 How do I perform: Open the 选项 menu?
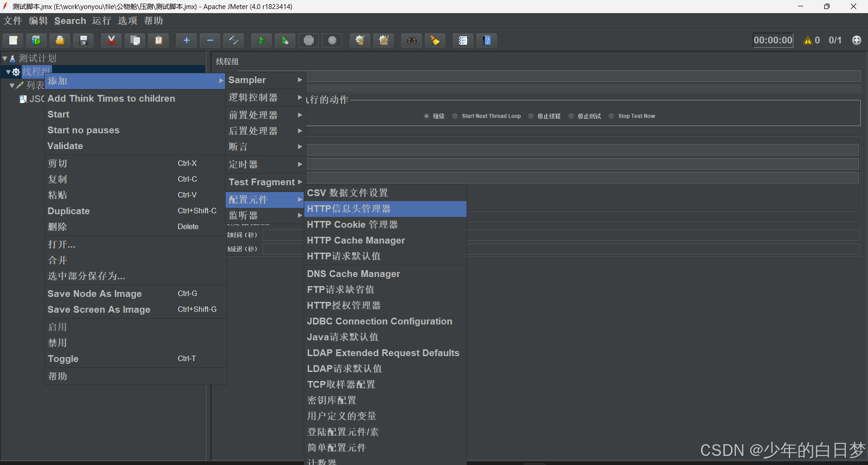[127, 21]
